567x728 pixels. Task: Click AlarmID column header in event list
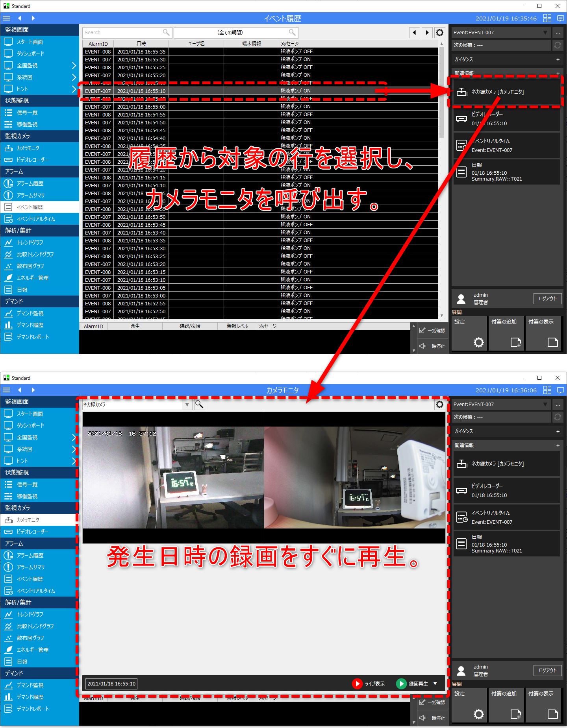pos(98,44)
